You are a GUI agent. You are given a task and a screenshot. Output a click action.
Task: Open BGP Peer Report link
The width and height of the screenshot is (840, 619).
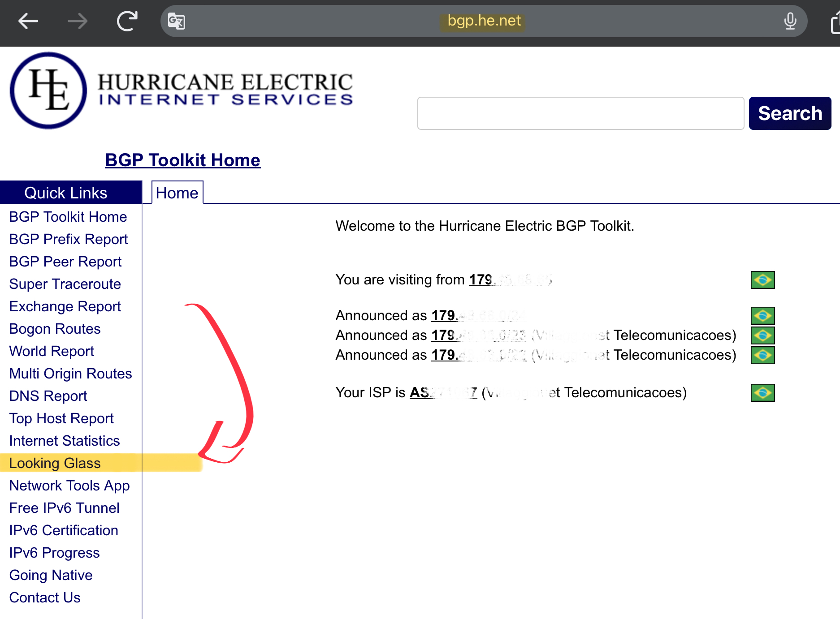pos(65,262)
